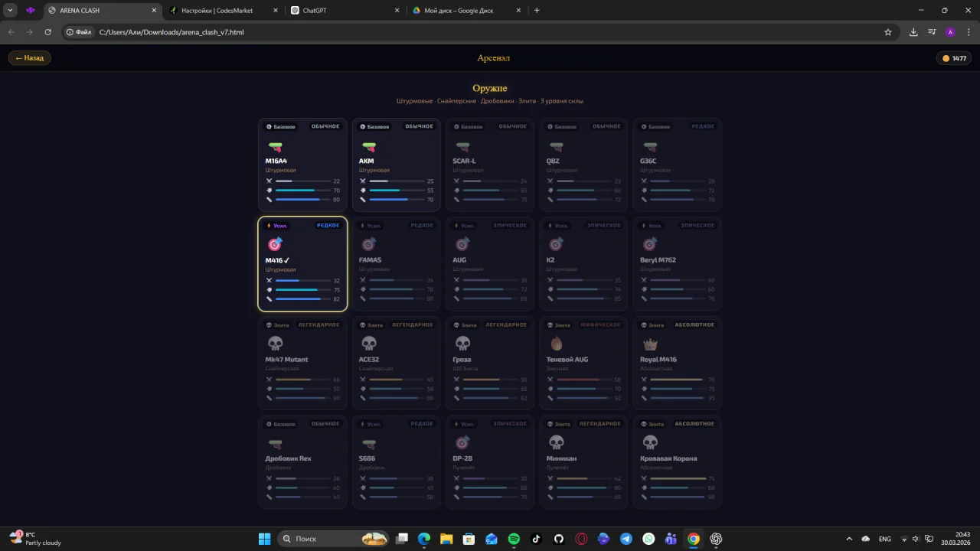Click the flame icon on Теневой AUG

coord(556,344)
